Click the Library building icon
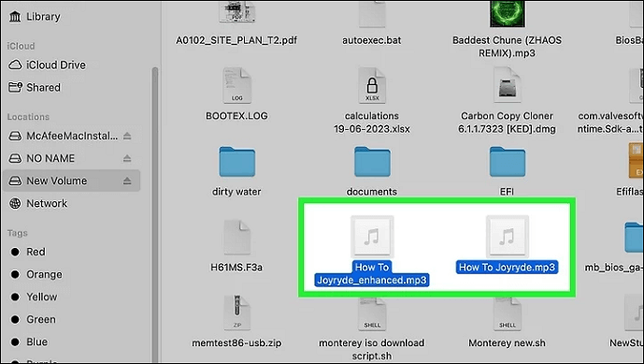Viewport: 644px width, 364px height. [15, 17]
